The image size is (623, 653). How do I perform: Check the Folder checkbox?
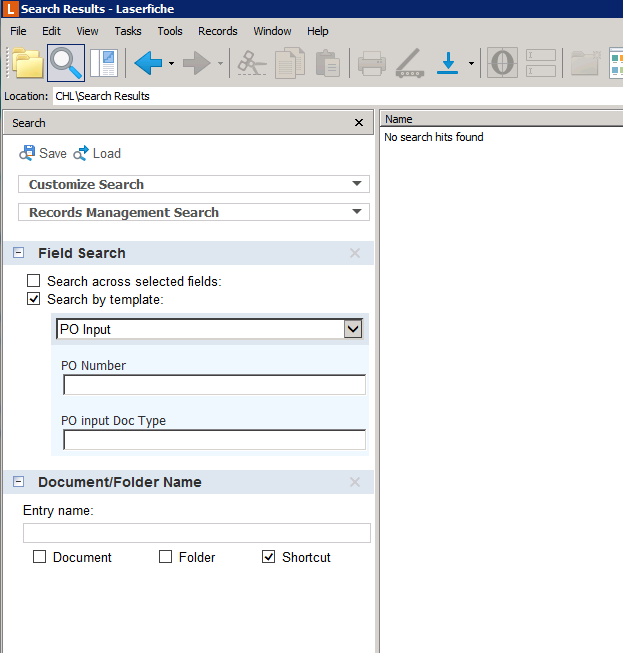tap(166, 557)
